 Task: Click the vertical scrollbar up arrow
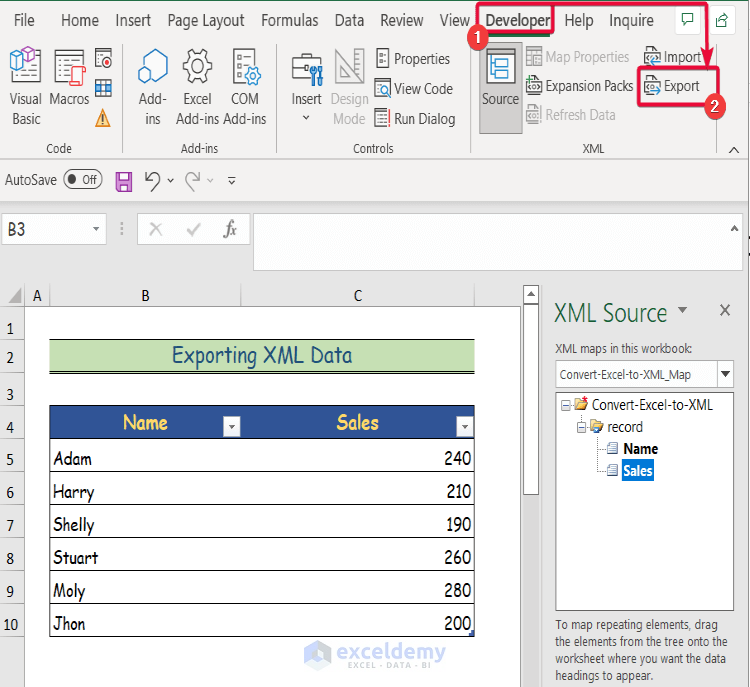point(531,294)
